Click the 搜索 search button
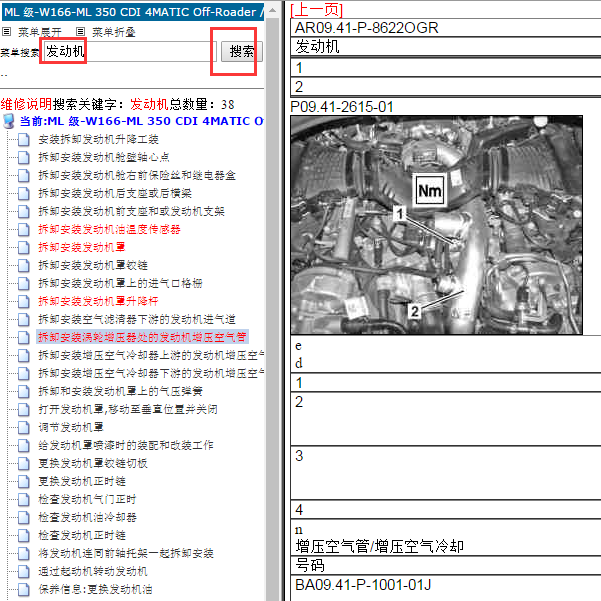The height and width of the screenshot is (601, 601). tap(241, 52)
